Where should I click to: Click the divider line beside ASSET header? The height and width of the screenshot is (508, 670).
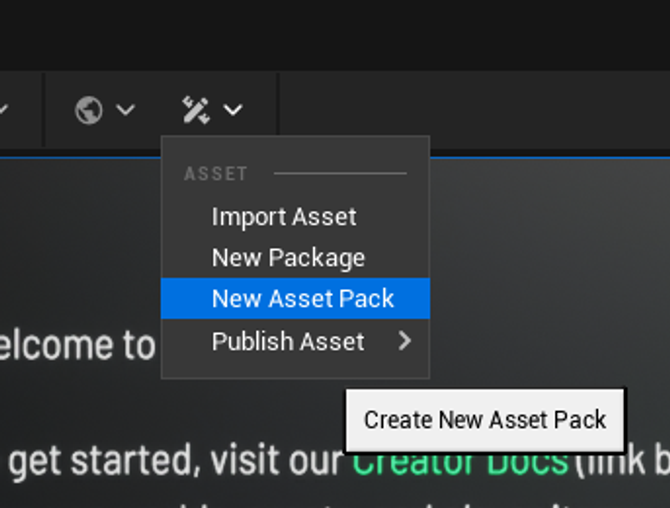click(340, 173)
